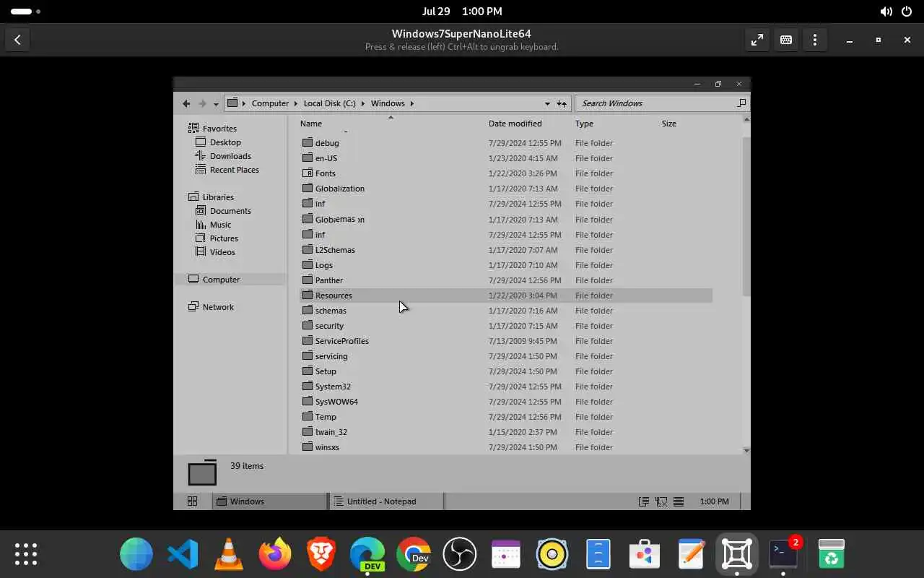Click the folder icon beside Panther

[x=307, y=280]
